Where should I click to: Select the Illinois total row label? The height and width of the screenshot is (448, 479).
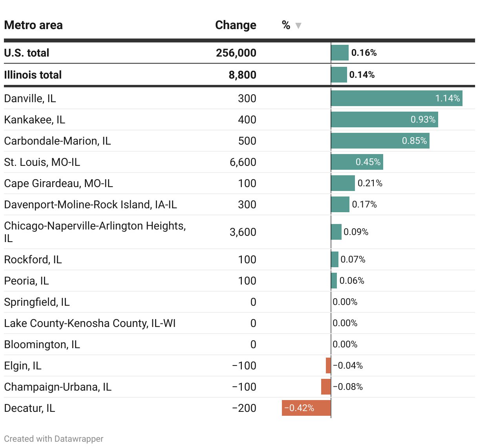click(x=33, y=75)
